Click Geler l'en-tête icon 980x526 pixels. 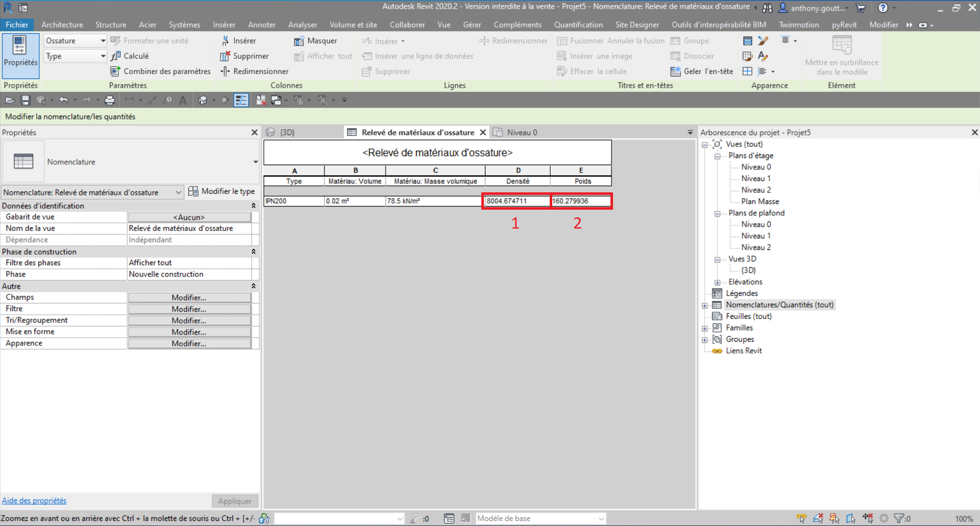click(675, 71)
